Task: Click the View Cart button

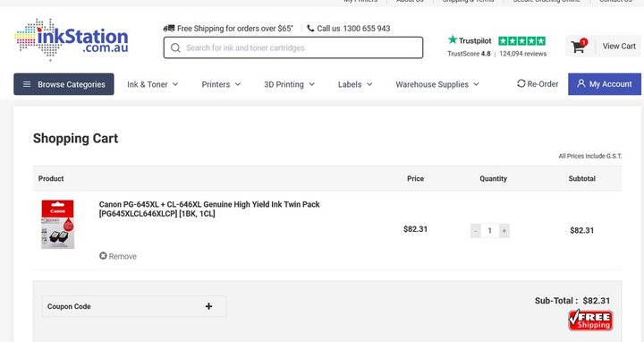Action: click(x=619, y=46)
